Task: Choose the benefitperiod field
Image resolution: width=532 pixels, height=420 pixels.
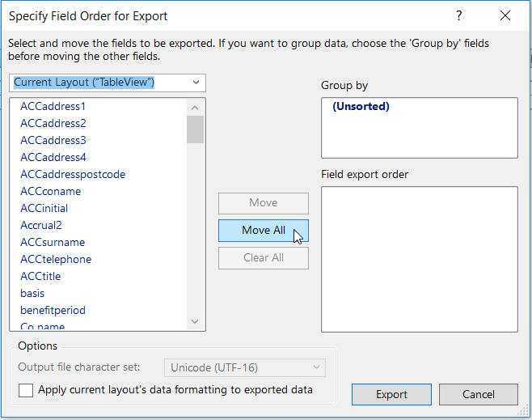Action: pyautogui.click(x=53, y=310)
